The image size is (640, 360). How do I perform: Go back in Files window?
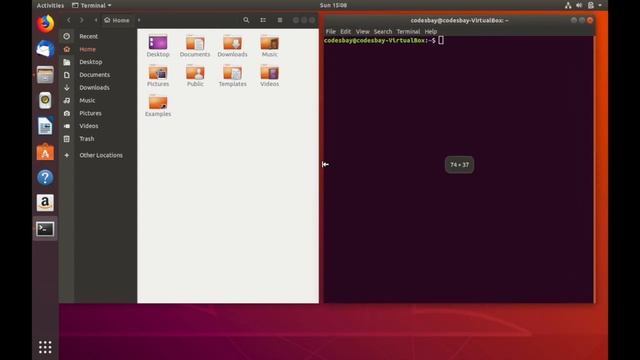pos(69,20)
